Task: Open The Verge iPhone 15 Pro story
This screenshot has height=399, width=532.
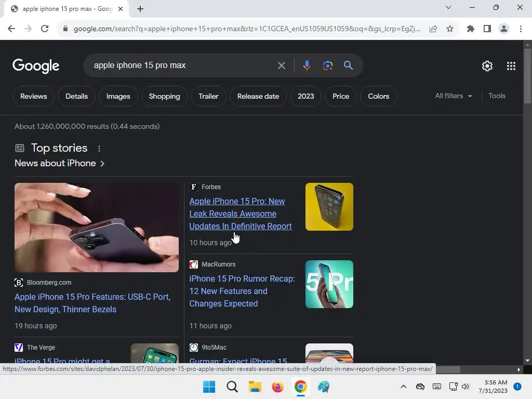Action: pos(62,361)
